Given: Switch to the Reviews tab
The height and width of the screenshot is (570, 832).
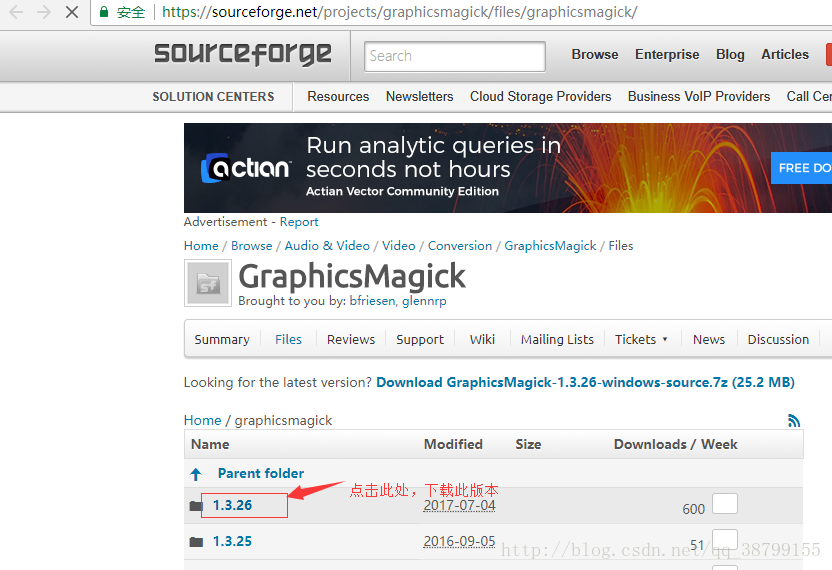Looking at the screenshot, I should point(351,339).
